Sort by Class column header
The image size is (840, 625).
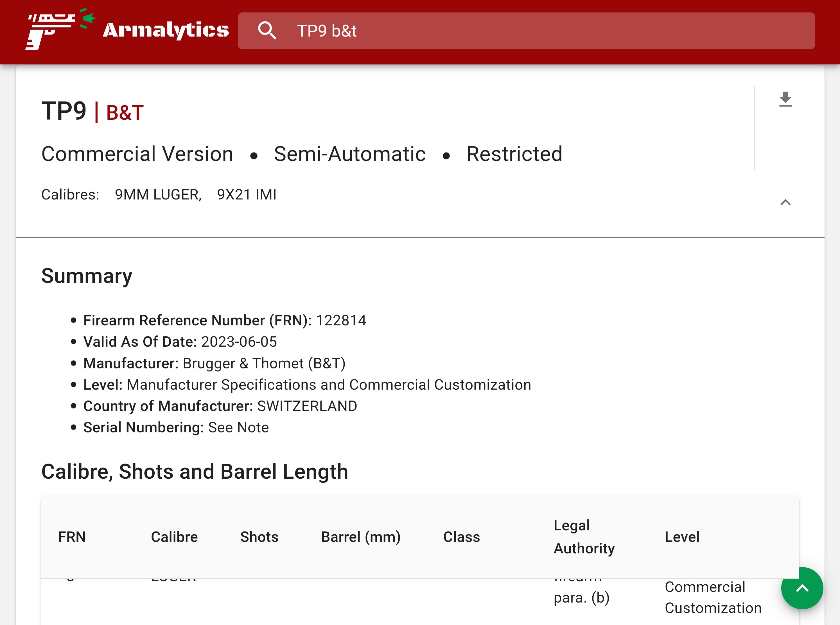click(461, 537)
